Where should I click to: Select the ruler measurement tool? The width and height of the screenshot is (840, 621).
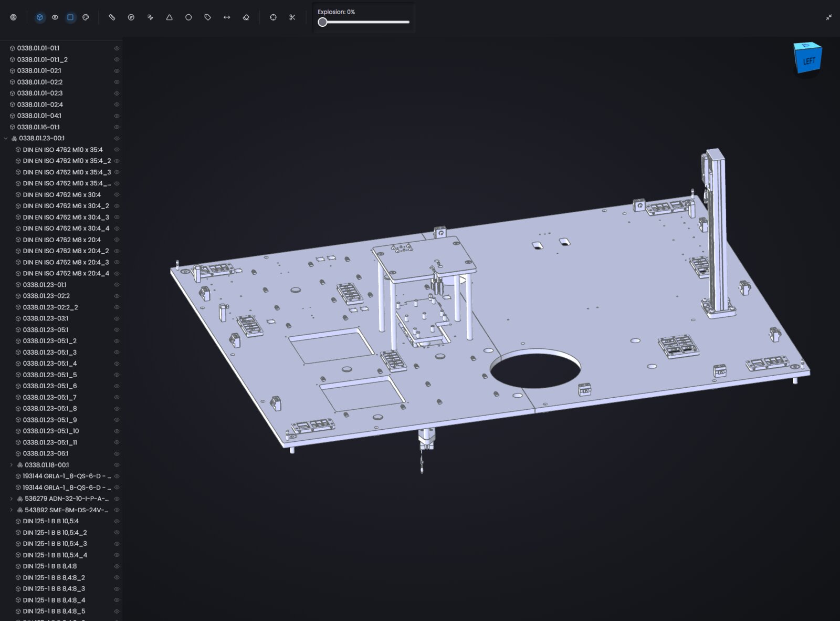point(112,17)
